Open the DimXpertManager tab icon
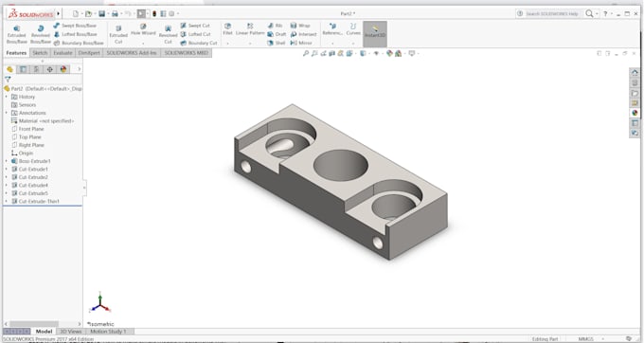Image resolution: width=644 pixels, height=343 pixels. click(x=49, y=69)
